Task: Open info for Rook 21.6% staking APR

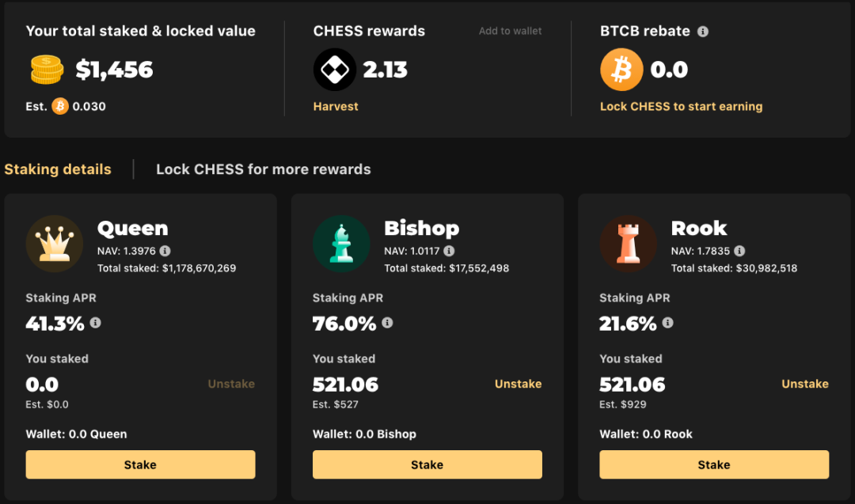Action: pos(667,323)
